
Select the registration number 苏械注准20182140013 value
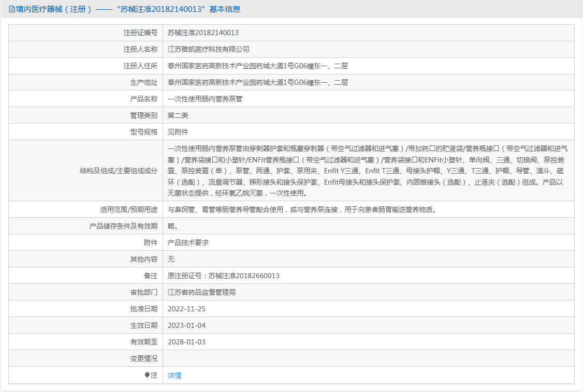point(203,33)
